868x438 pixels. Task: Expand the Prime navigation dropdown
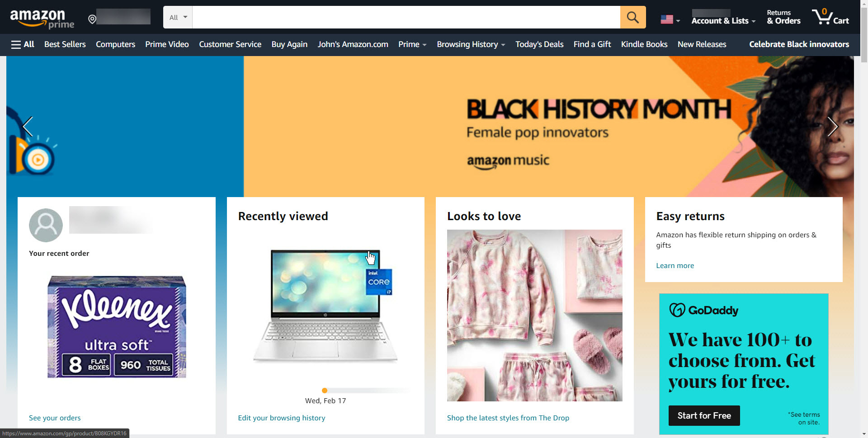(x=412, y=44)
